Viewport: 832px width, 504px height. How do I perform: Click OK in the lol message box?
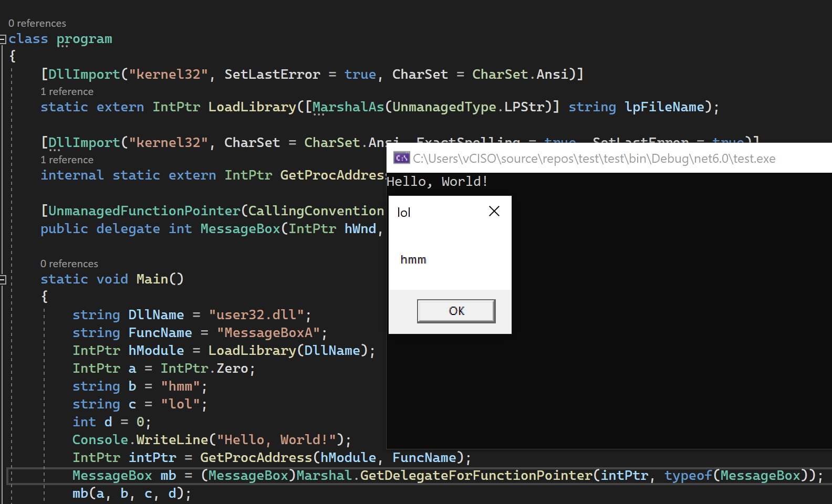(x=456, y=311)
